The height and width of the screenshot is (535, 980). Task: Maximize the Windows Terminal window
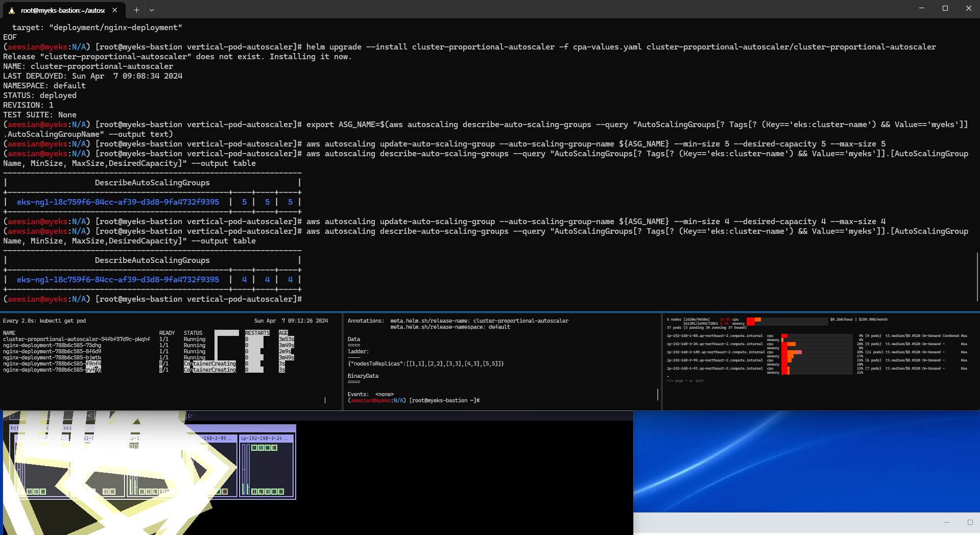[945, 8]
